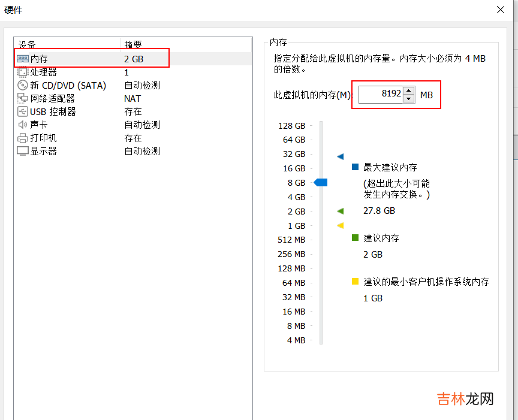Click the 4 GB label on memory scale

pos(296,197)
